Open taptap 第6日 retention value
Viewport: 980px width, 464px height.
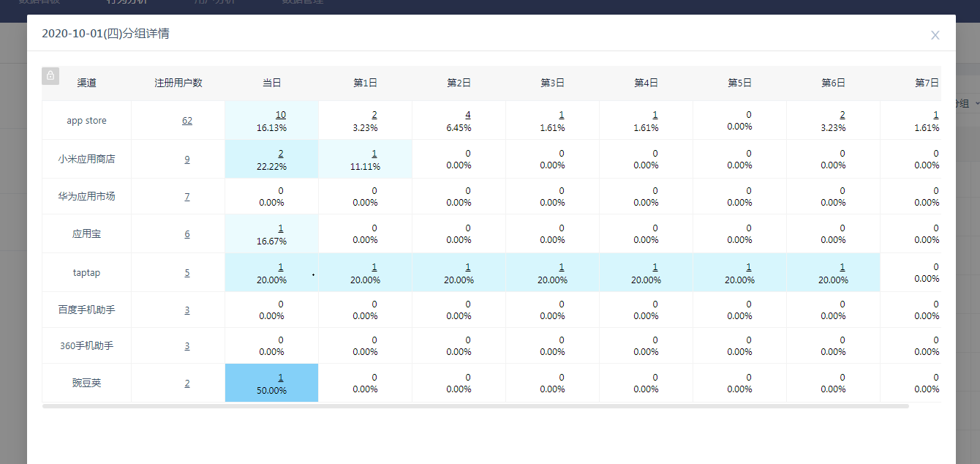click(x=843, y=267)
